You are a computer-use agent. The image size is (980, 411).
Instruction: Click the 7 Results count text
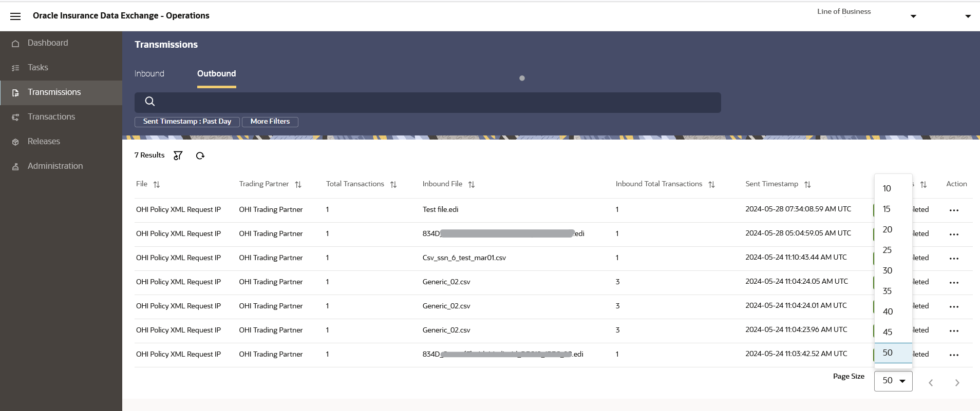pyautogui.click(x=149, y=155)
